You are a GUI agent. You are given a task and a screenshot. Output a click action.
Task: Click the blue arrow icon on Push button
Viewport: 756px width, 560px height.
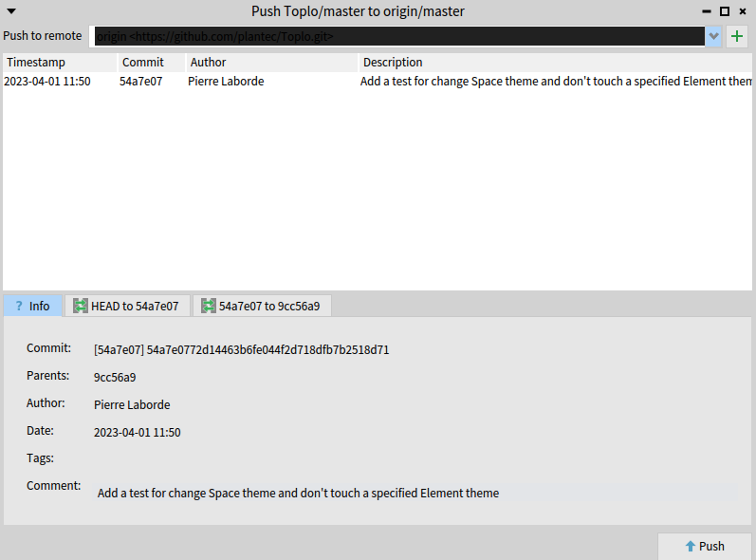pos(690,546)
